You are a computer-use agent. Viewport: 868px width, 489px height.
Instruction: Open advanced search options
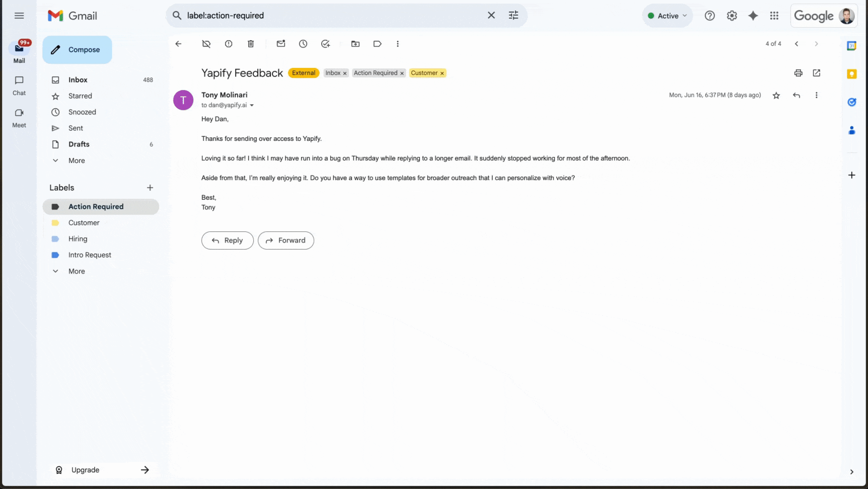coord(513,15)
